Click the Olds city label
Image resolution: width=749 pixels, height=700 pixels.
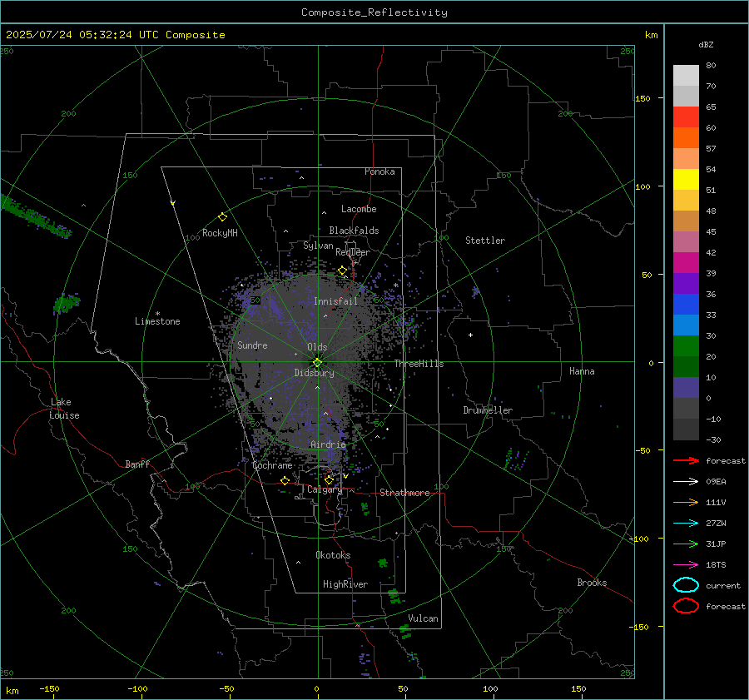click(317, 347)
